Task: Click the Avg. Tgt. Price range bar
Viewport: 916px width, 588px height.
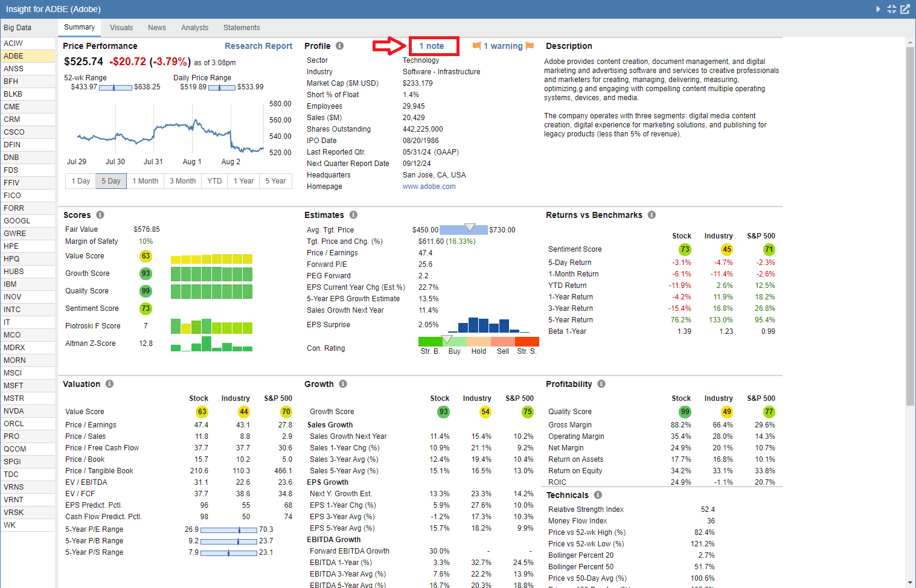Action: pyautogui.click(x=464, y=229)
